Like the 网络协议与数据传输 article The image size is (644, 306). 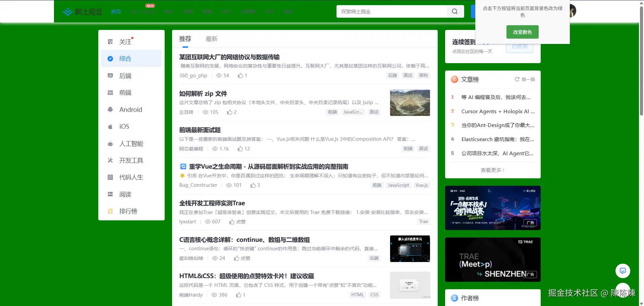(x=240, y=76)
